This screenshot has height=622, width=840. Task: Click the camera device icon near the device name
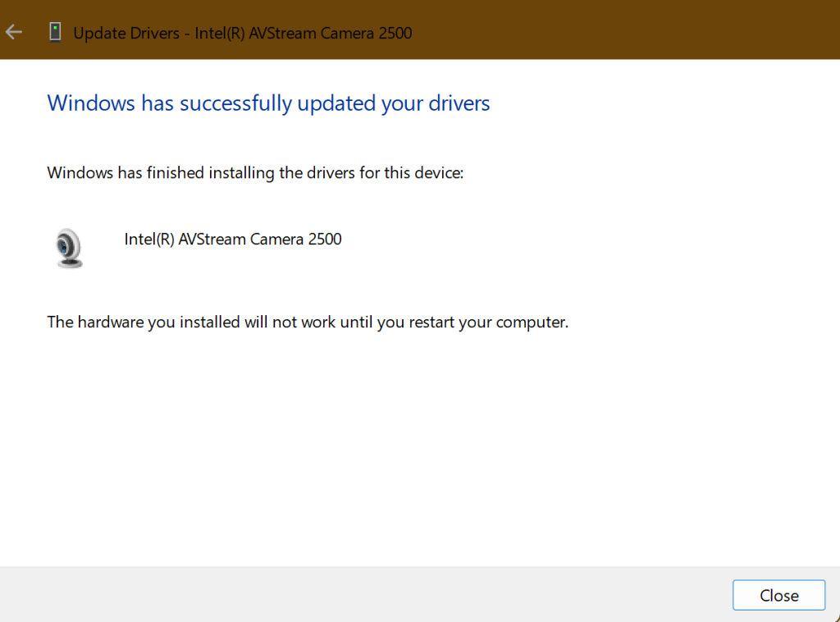(x=67, y=247)
